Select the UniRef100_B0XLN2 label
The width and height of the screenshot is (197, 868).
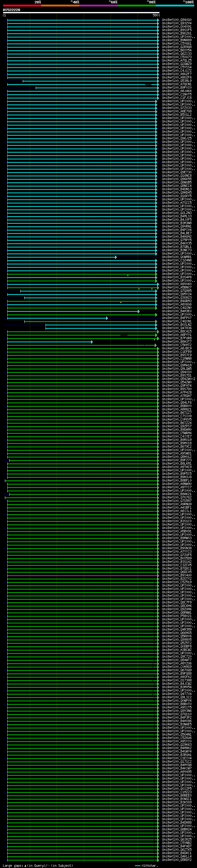176,325
